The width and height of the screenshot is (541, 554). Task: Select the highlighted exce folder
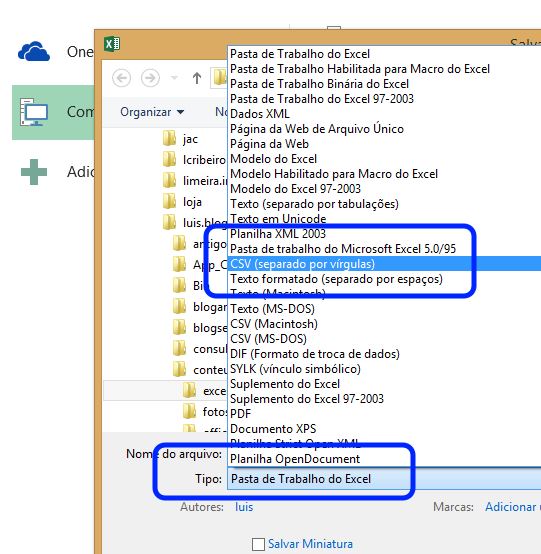tap(165, 390)
